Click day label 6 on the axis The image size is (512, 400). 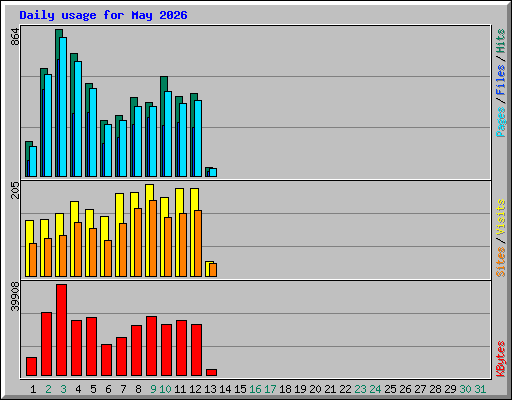[108, 389]
